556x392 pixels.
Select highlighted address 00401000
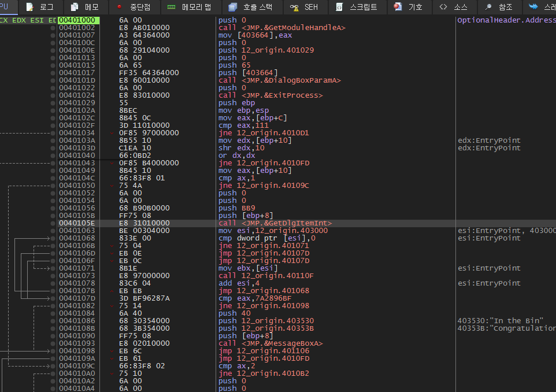(79, 20)
